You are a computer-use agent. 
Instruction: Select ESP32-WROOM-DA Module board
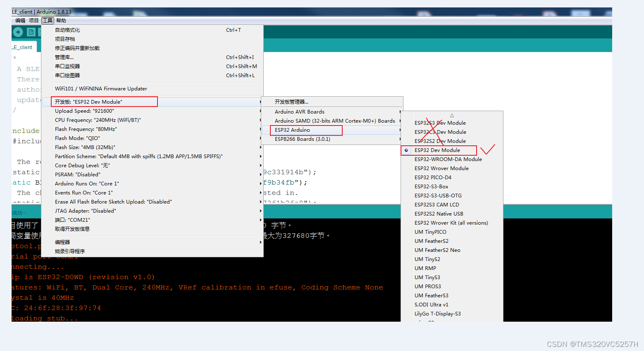pos(452,159)
